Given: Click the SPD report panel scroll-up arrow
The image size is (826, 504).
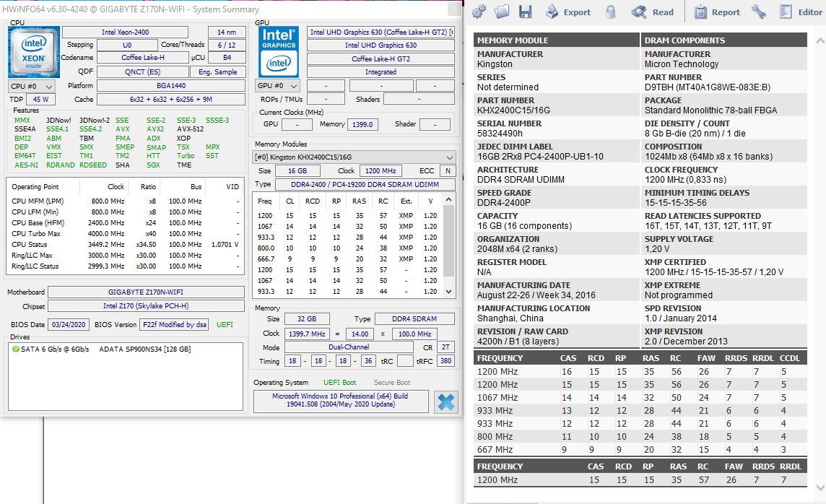Looking at the screenshot, I should tap(820, 40).
